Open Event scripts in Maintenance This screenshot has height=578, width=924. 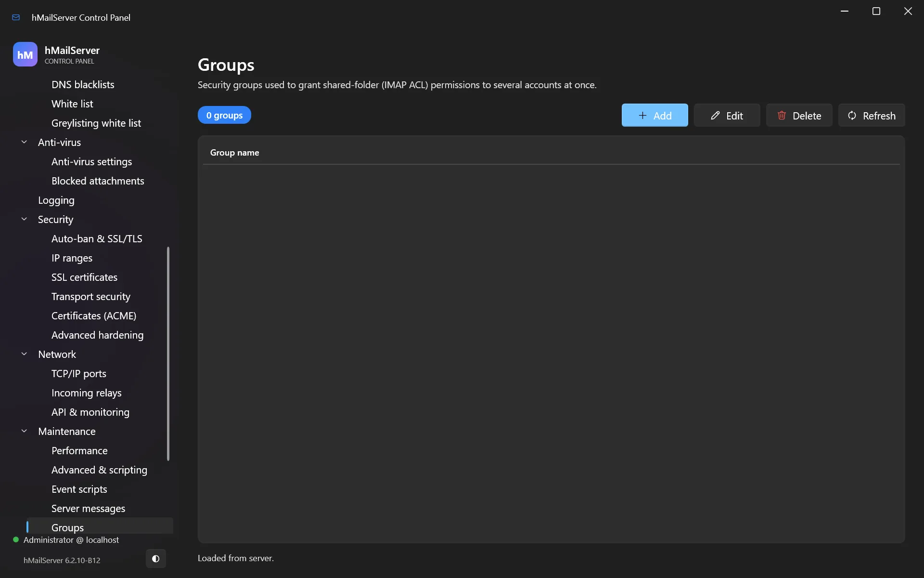(79, 489)
